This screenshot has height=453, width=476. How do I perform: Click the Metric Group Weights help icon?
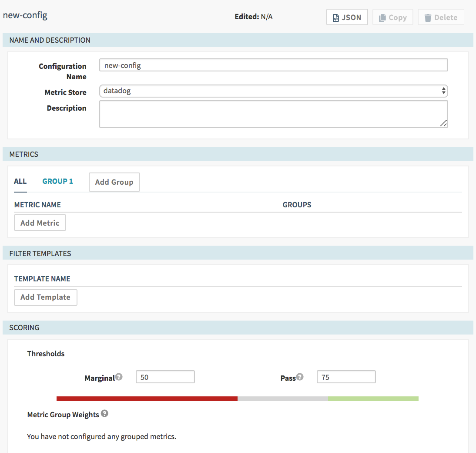coord(104,413)
